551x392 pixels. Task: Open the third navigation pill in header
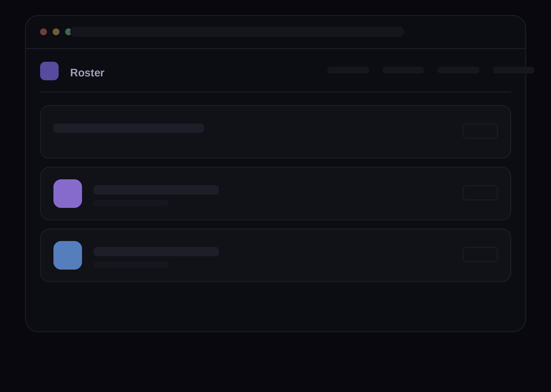point(458,70)
